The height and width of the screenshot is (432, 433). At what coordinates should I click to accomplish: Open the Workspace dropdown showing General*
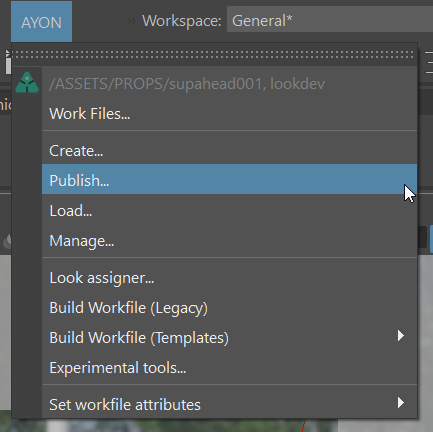[330, 21]
